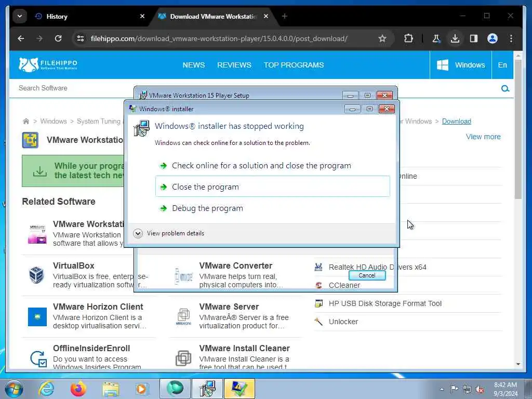532x399 pixels.
Task: Choose Debug the program
Action: point(272,208)
